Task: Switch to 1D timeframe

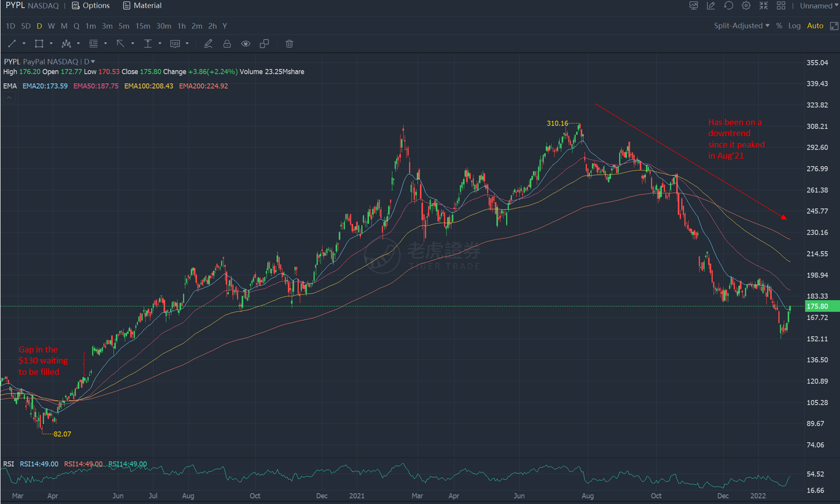Action: (10, 26)
